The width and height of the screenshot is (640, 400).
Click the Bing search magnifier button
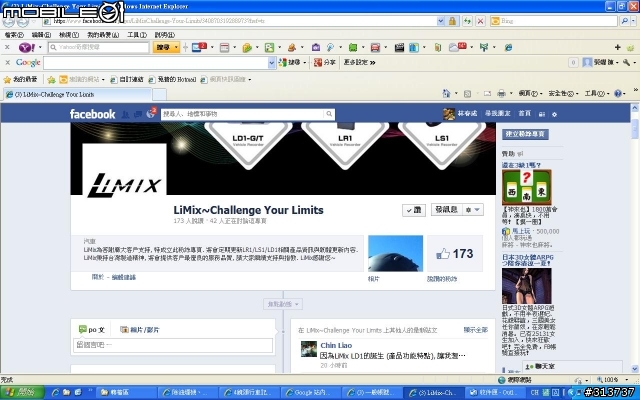point(624,21)
